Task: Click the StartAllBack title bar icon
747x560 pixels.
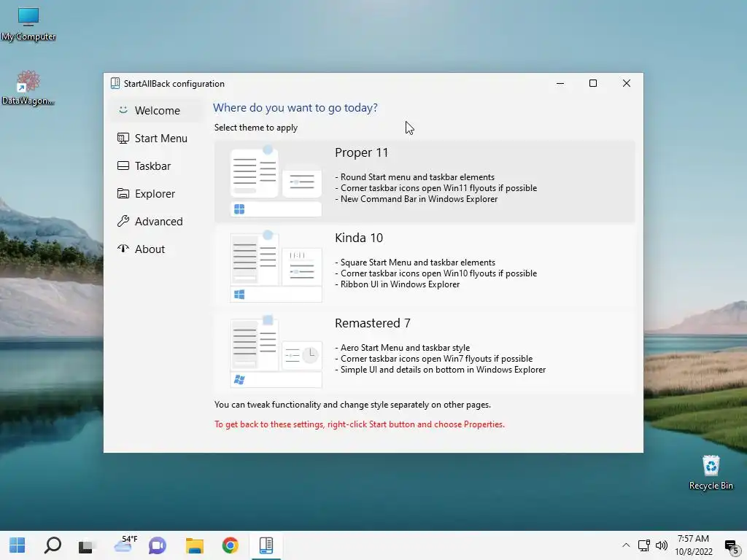Action: click(115, 83)
